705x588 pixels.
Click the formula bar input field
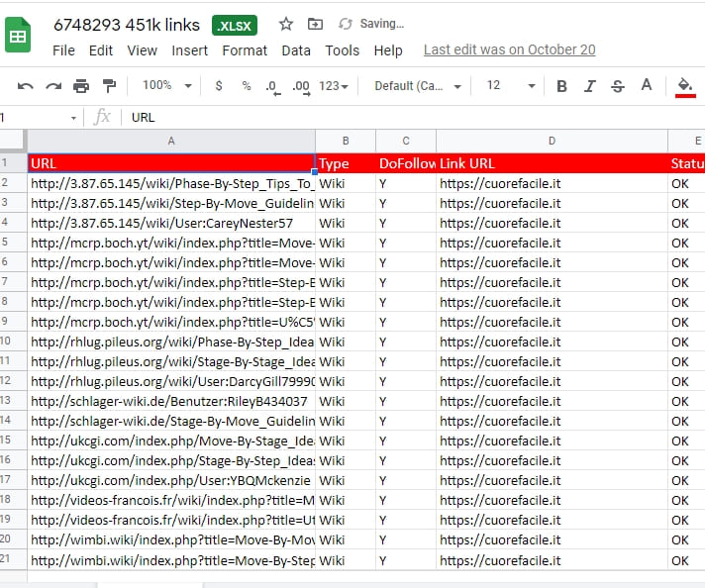tap(396, 117)
